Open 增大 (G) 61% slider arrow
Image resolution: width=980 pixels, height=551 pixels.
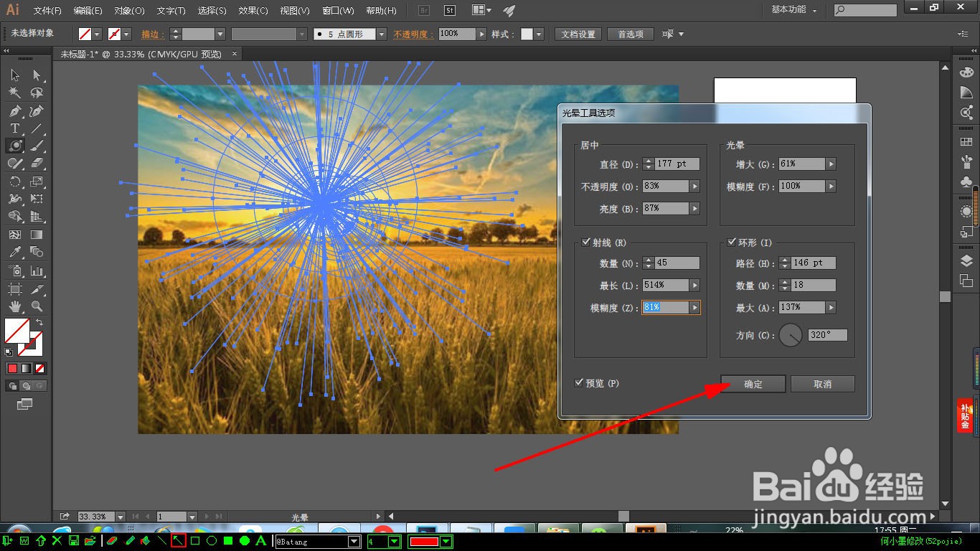click(831, 164)
